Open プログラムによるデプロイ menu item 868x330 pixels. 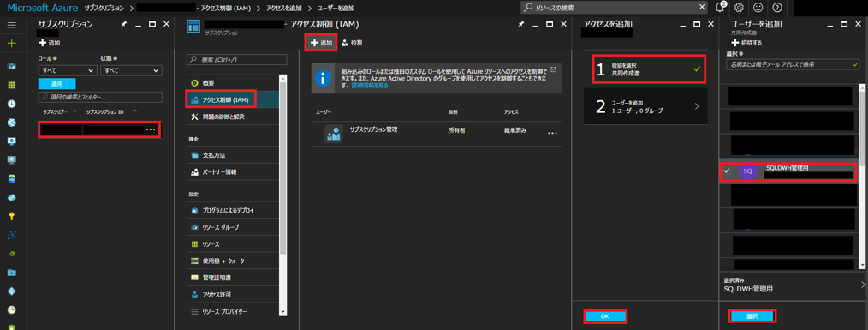coord(232,211)
